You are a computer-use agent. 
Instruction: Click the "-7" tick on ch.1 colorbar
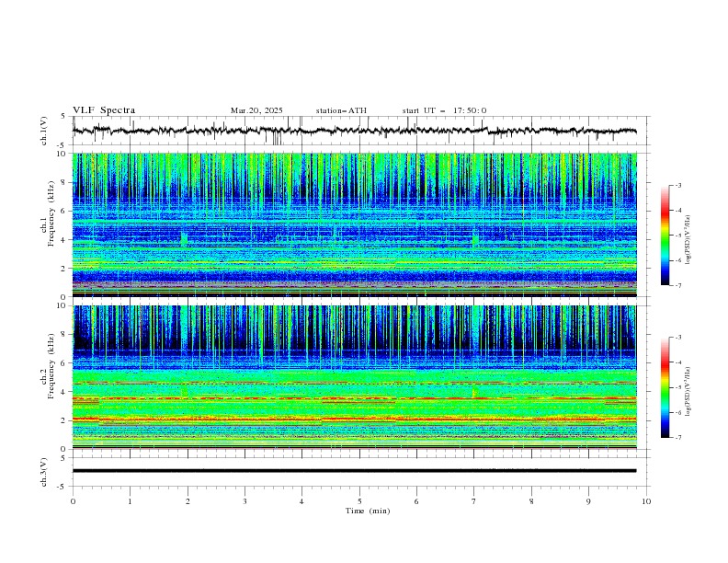[677, 285]
